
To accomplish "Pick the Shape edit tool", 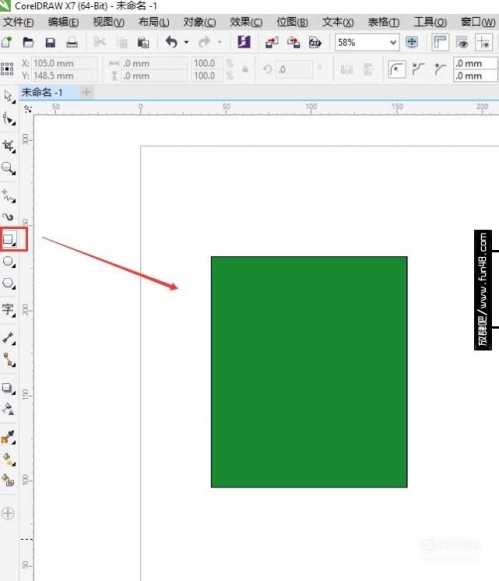I will pos(9,120).
